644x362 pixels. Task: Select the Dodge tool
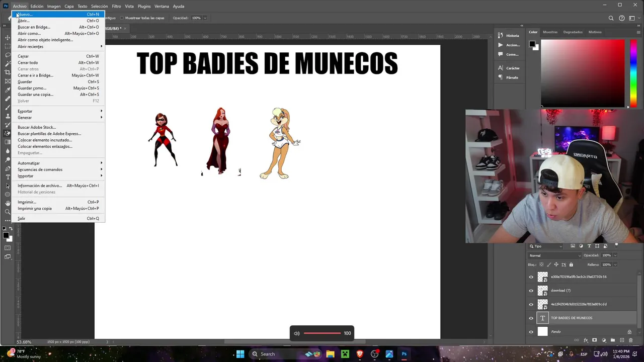click(x=8, y=159)
